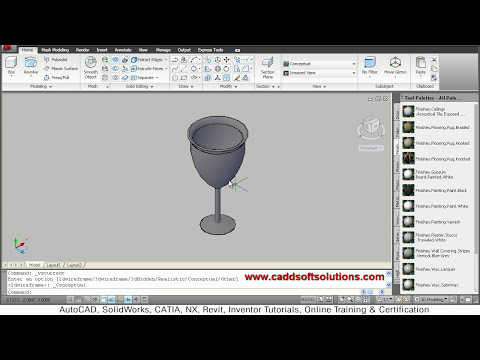Switch to the Home ribbon tab
Viewport: 480px width, 360px height.
click(27, 50)
